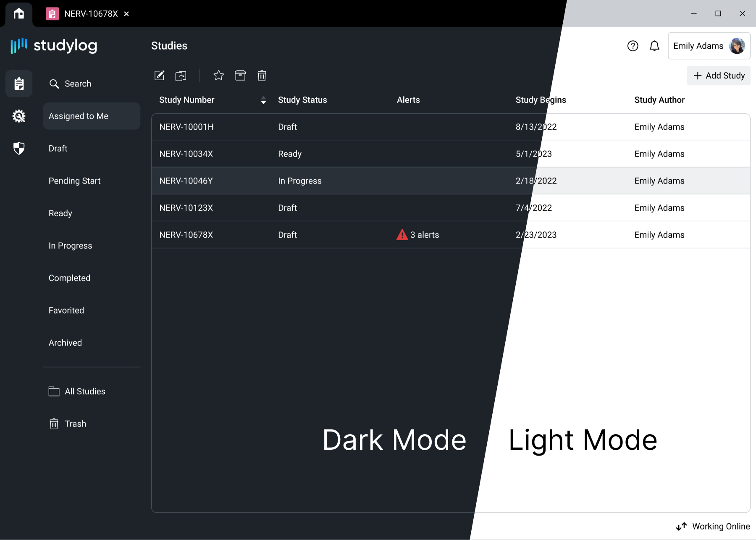Open the Emily Adams profile menu
Image resolution: width=756 pixels, height=540 pixels.
(709, 46)
